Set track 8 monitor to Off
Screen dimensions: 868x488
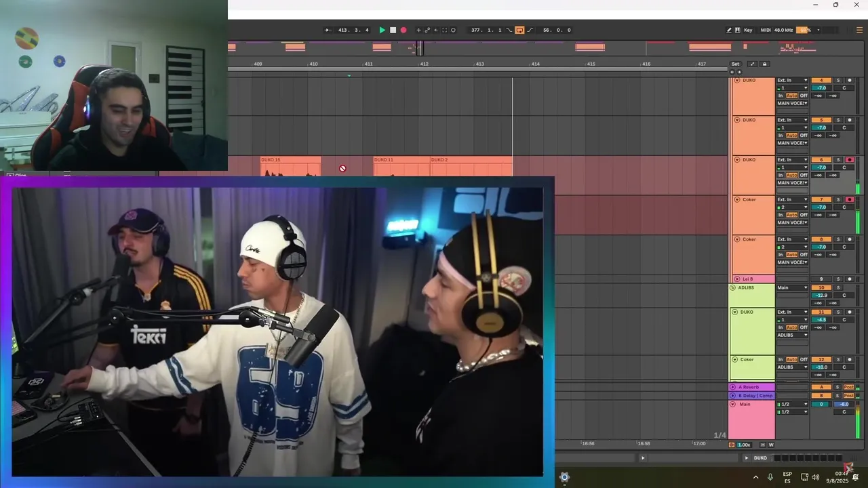click(x=804, y=254)
